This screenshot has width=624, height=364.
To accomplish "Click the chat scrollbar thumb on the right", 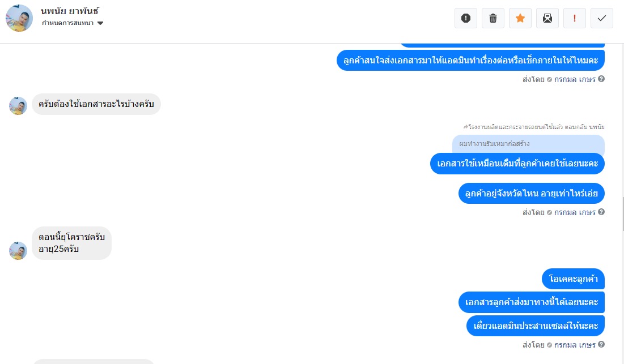I will (x=622, y=213).
